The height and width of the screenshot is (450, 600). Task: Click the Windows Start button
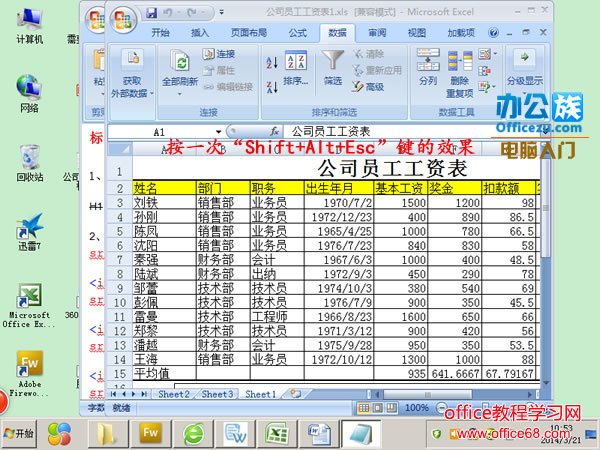[19, 434]
